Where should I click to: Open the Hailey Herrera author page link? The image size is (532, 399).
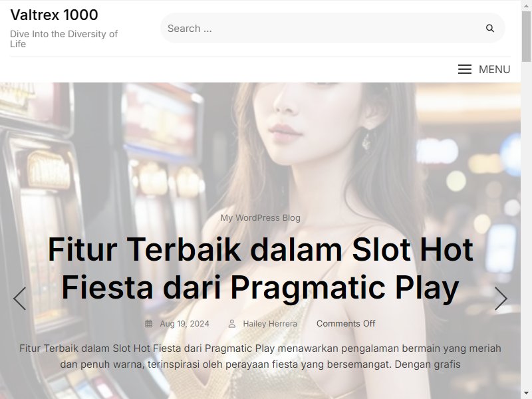(270, 324)
